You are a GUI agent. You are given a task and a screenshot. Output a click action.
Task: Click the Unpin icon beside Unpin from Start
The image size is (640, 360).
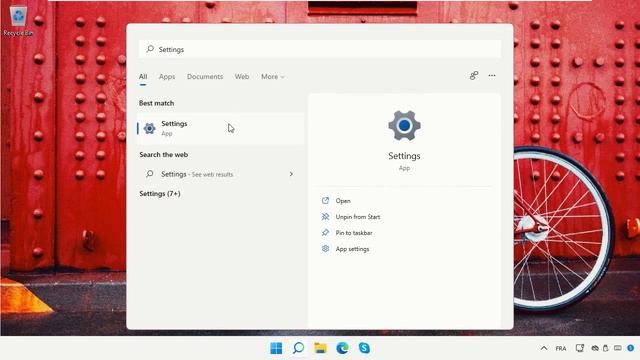coord(325,217)
